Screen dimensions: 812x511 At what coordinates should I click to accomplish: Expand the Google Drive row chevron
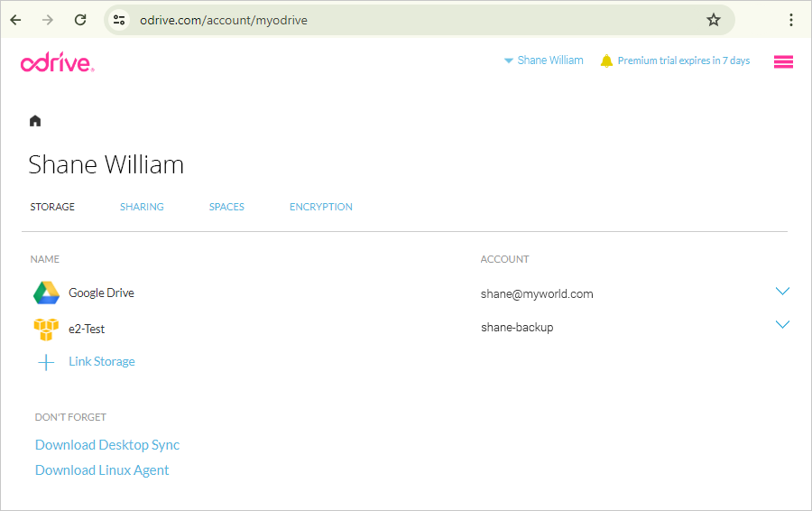[782, 292]
